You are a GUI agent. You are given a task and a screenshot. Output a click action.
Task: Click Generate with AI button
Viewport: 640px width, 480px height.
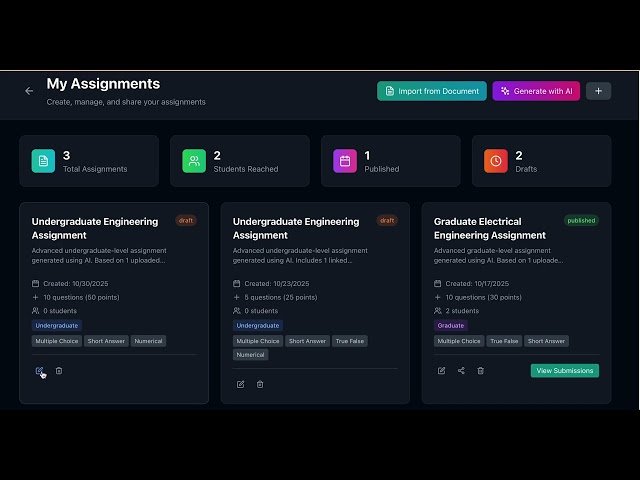point(536,91)
